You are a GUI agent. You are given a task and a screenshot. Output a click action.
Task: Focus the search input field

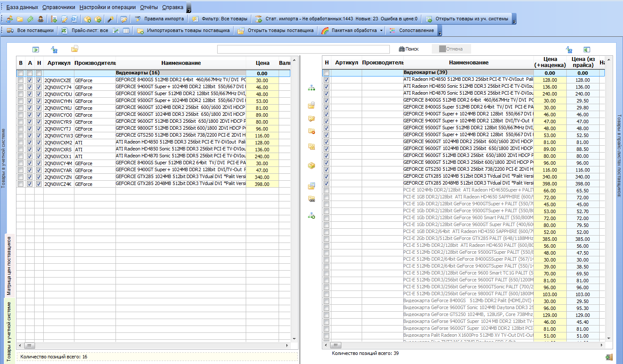tap(303, 49)
